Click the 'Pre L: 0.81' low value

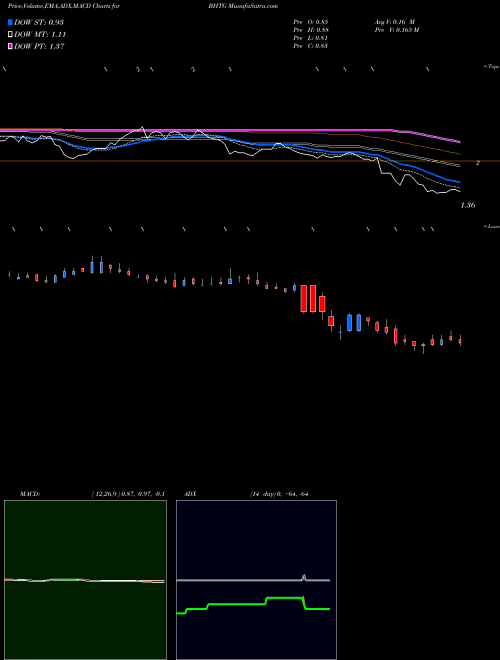(x=311, y=38)
